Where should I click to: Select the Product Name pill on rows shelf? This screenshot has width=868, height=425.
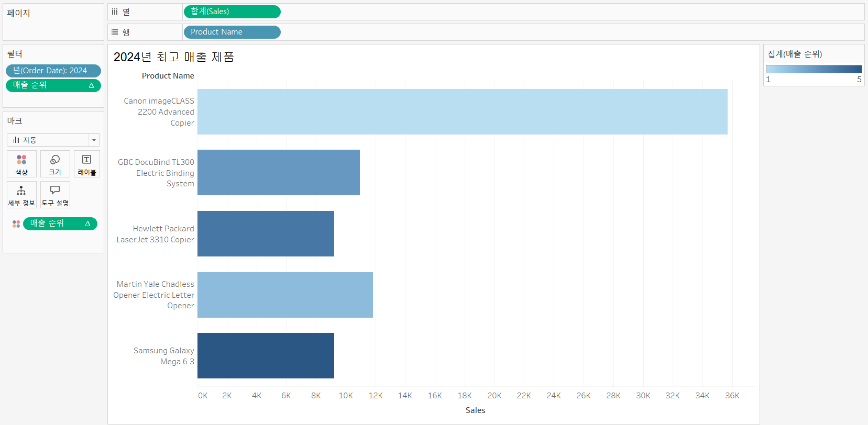pos(232,32)
